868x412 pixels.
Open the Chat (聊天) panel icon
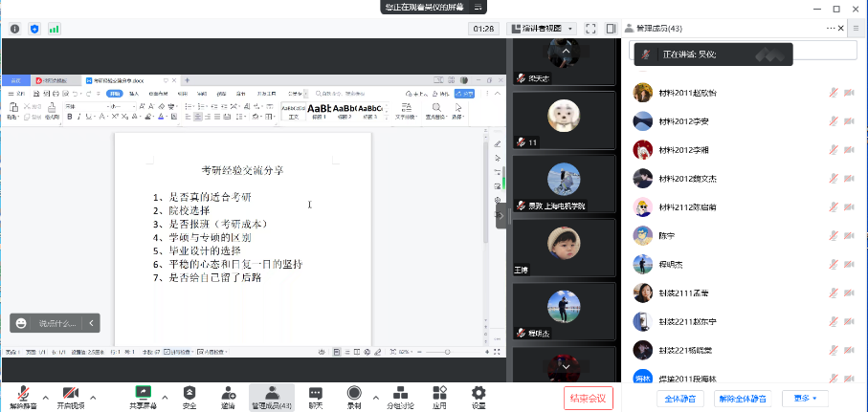(315, 396)
